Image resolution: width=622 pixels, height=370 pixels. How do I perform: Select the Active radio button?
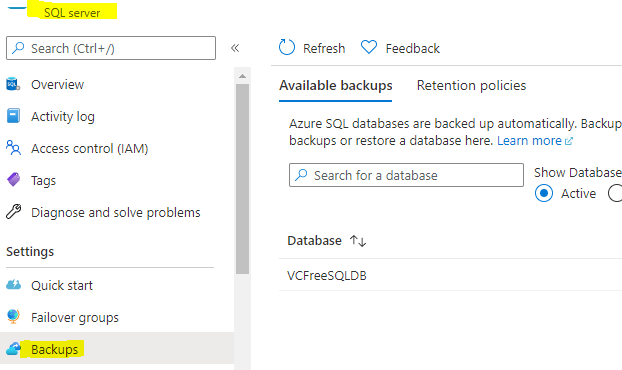coord(544,193)
